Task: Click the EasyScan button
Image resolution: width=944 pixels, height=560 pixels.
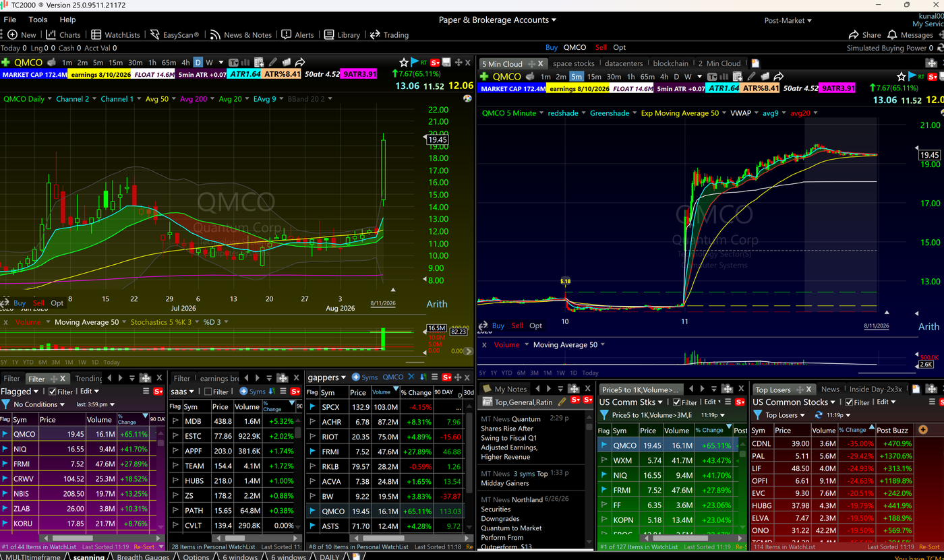Action: pyautogui.click(x=175, y=35)
